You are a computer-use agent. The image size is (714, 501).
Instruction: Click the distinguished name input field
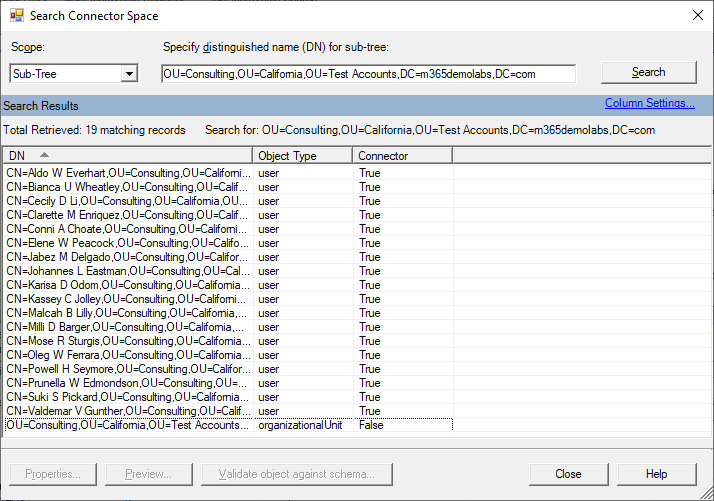coord(368,73)
